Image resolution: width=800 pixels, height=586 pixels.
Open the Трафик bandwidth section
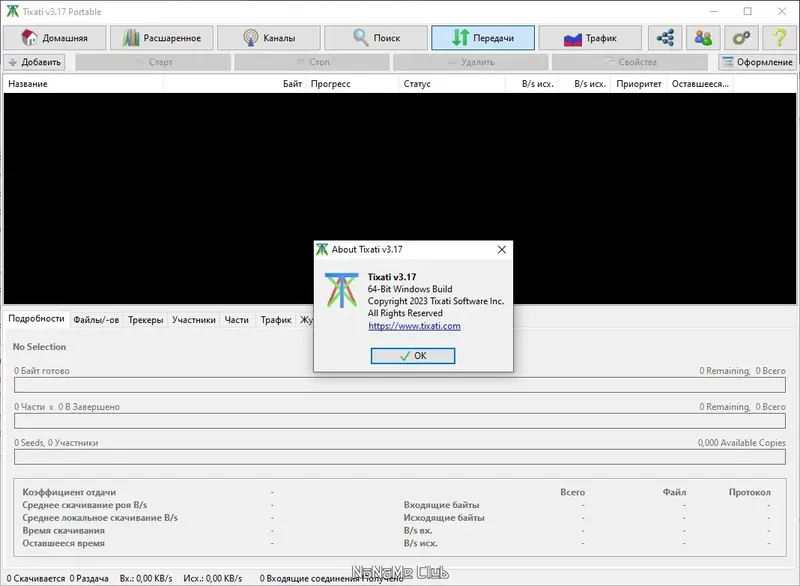590,38
